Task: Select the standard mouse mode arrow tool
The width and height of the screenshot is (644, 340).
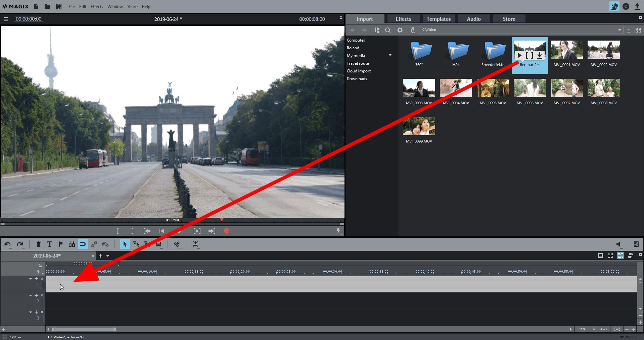Action: click(x=125, y=244)
